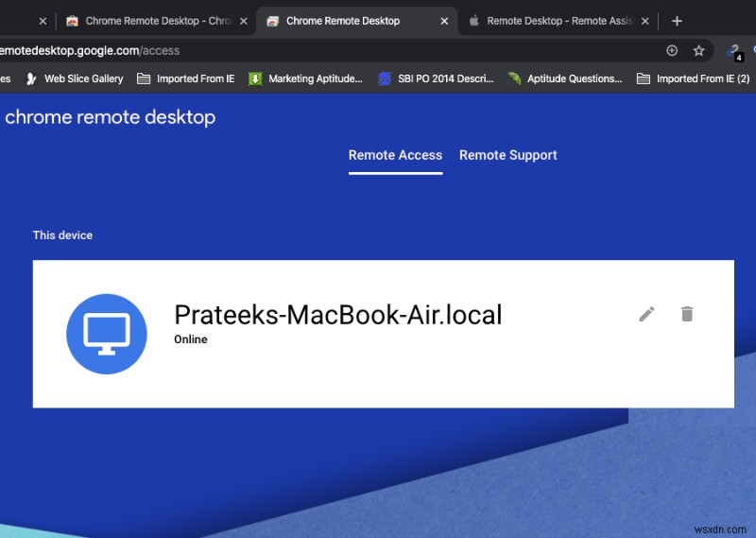Click the install app plus icon in address bar
The height and width of the screenshot is (538, 756).
(x=672, y=50)
